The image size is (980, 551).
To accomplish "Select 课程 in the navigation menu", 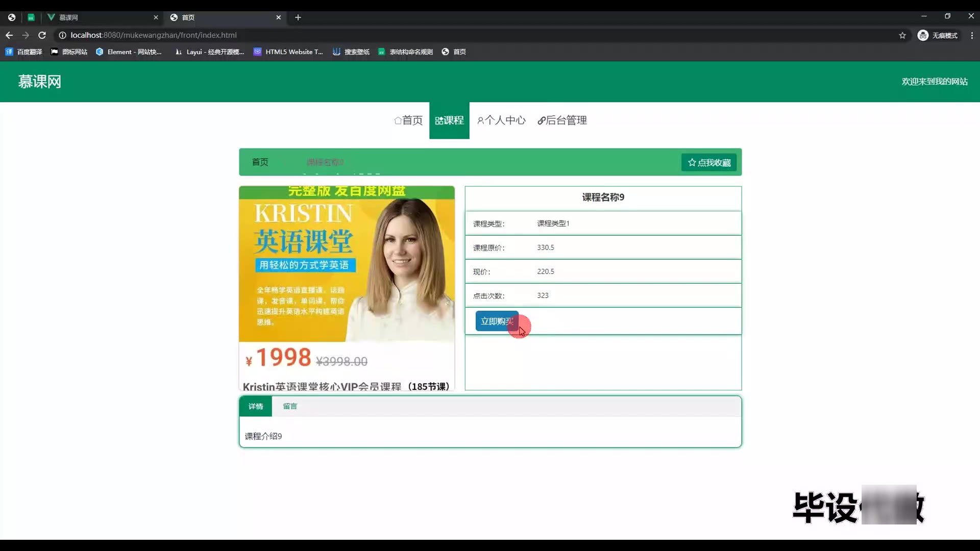I will 449,120.
